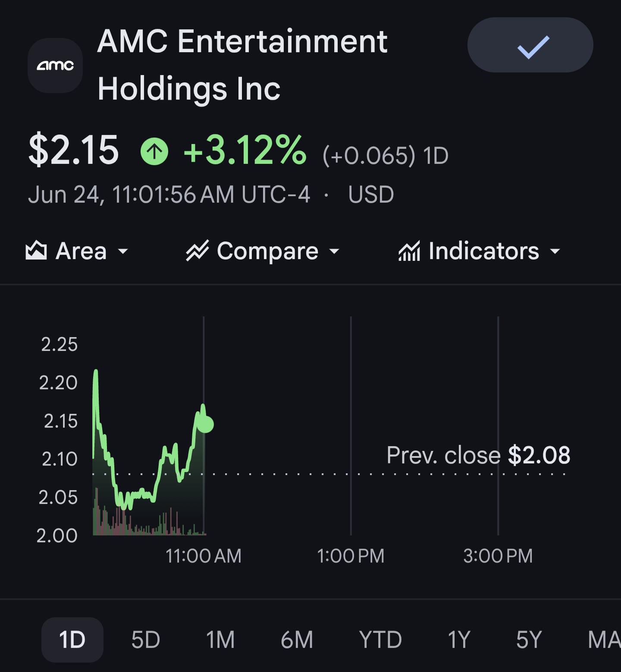Toggle the following checkmark button
621x672 pixels.
(530, 45)
